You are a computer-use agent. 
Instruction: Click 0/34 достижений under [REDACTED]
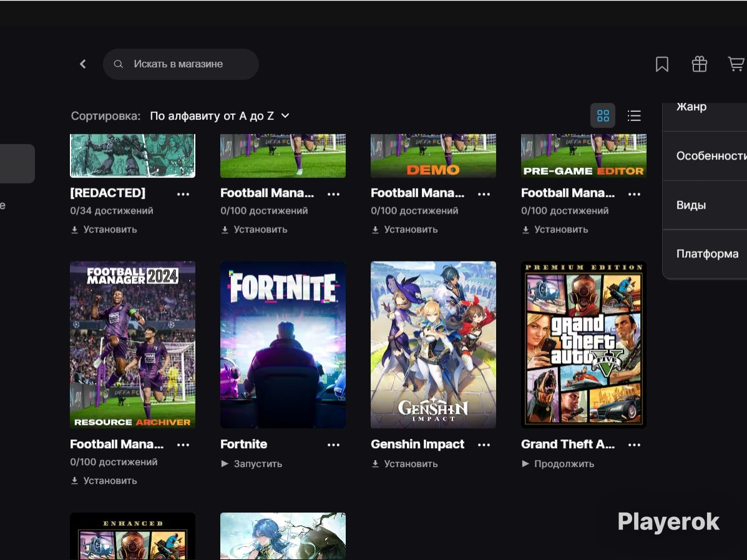pyautogui.click(x=112, y=210)
